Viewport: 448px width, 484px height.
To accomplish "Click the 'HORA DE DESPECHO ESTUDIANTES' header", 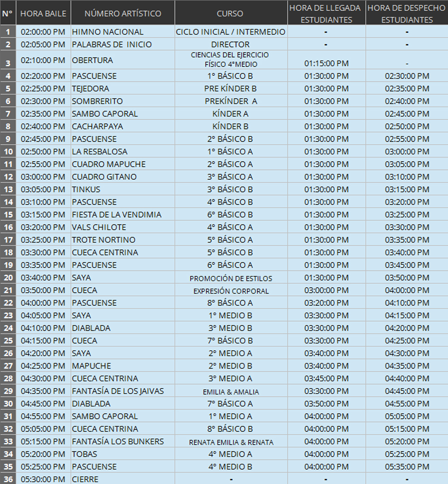I will coord(407,13).
